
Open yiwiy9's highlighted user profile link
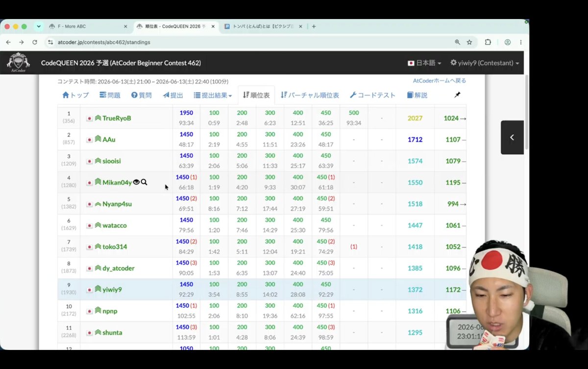tap(112, 290)
